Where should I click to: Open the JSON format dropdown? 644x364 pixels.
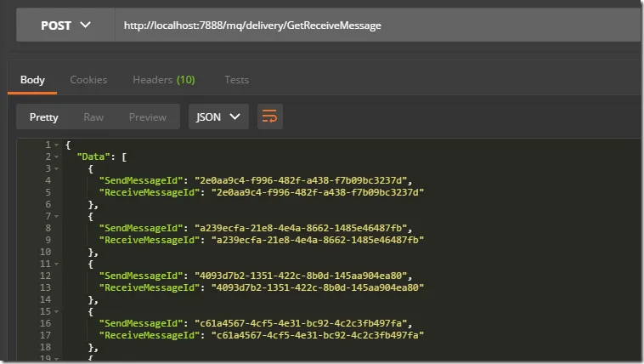pyautogui.click(x=218, y=117)
